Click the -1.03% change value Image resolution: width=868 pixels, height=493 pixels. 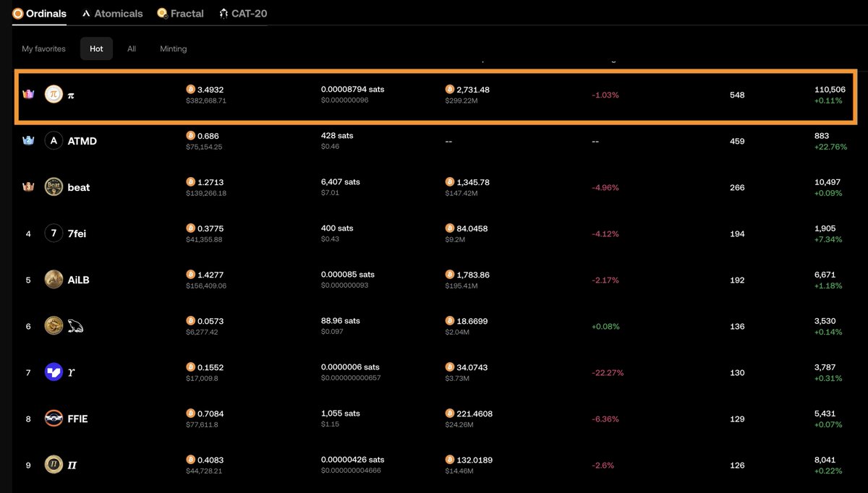coord(605,95)
